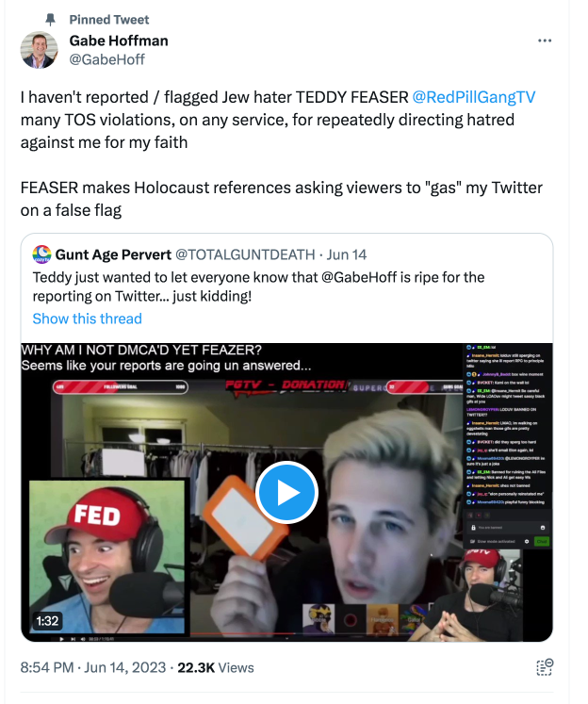Open the @TOTALGUNTDEATH quoted handle
Screen dimensions: 588x704
pyautogui.click(x=245, y=254)
